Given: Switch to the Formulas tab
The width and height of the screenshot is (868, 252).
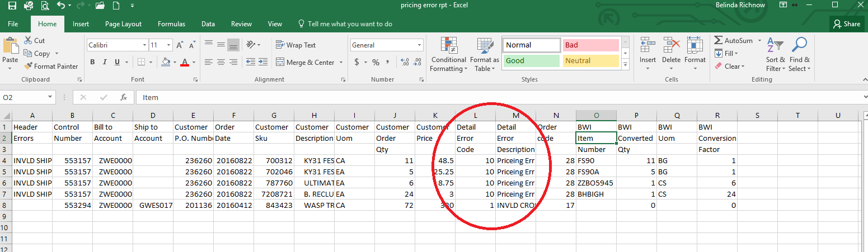Looking at the screenshot, I should pos(171,24).
